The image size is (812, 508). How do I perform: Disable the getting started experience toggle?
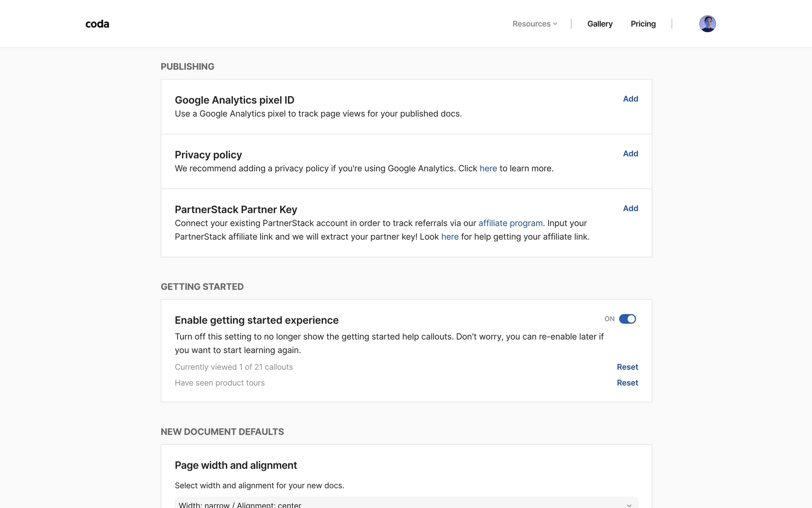click(x=628, y=319)
